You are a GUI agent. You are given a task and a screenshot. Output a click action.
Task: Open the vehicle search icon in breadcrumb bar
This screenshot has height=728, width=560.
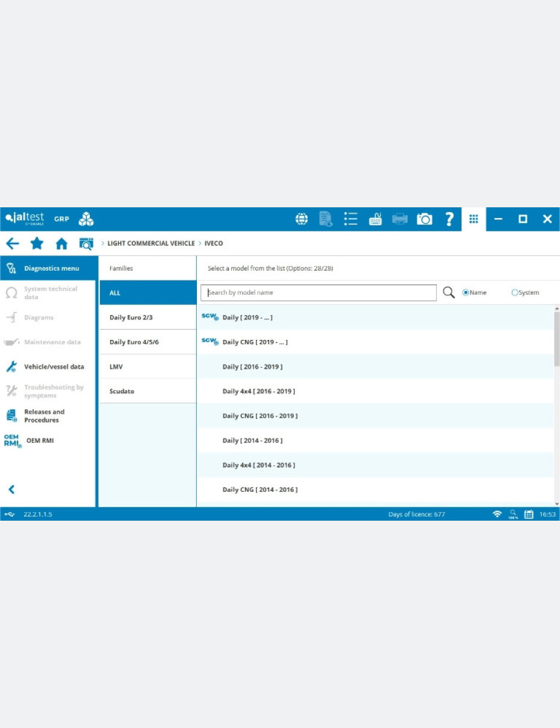tap(86, 243)
